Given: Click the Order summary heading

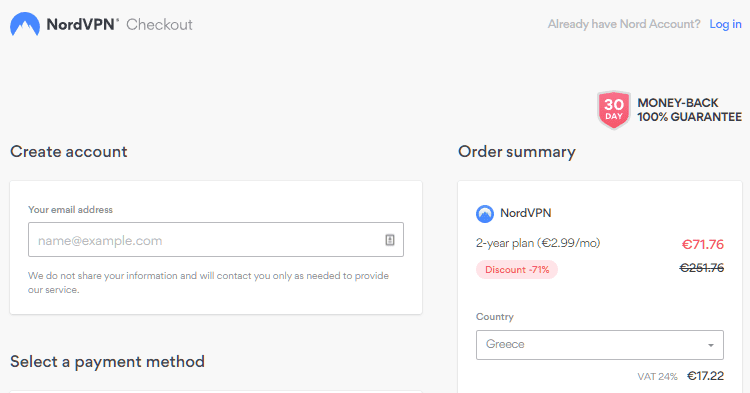Looking at the screenshot, I should (x=517, y=152).
